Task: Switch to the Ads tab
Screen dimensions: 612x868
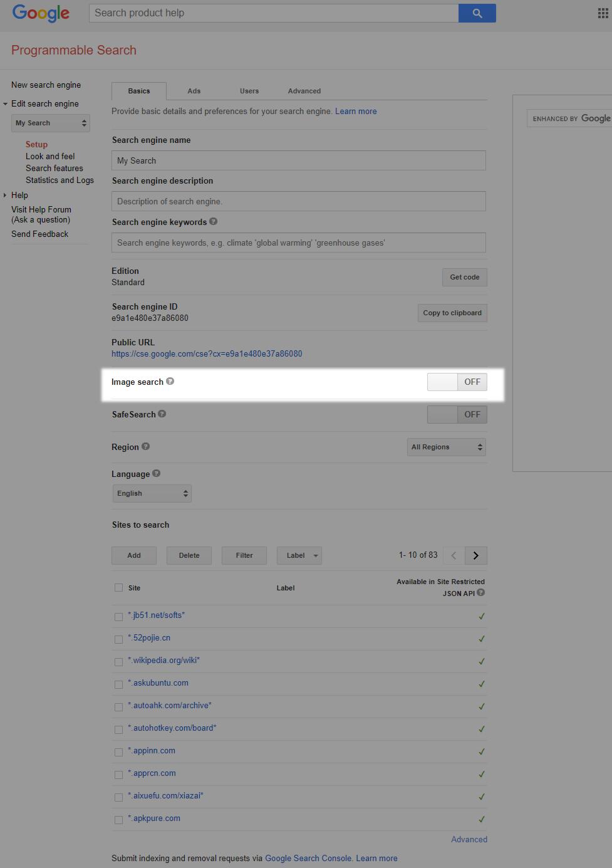Action: (194, 91)
